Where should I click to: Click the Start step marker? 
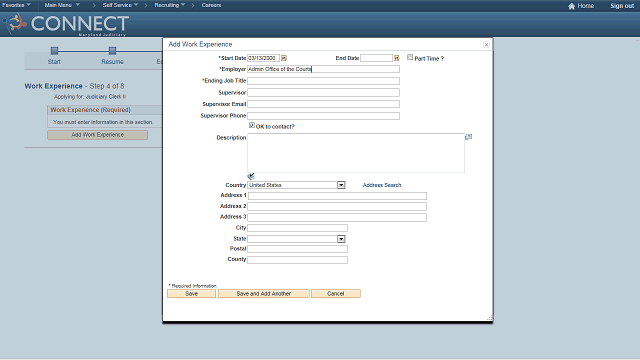pyautogui.click(x=54, y=51)
